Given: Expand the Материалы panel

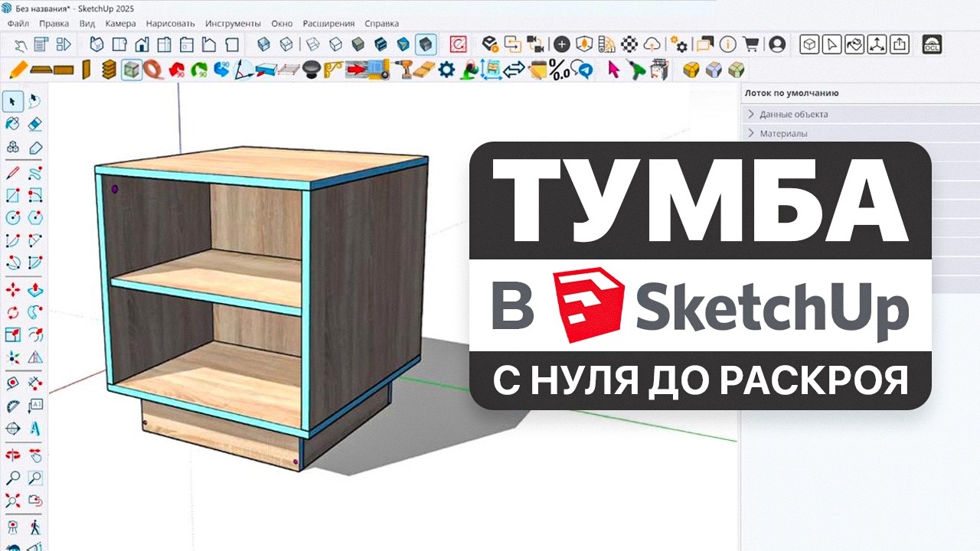Looking at the screenshot, I should 861,133.
